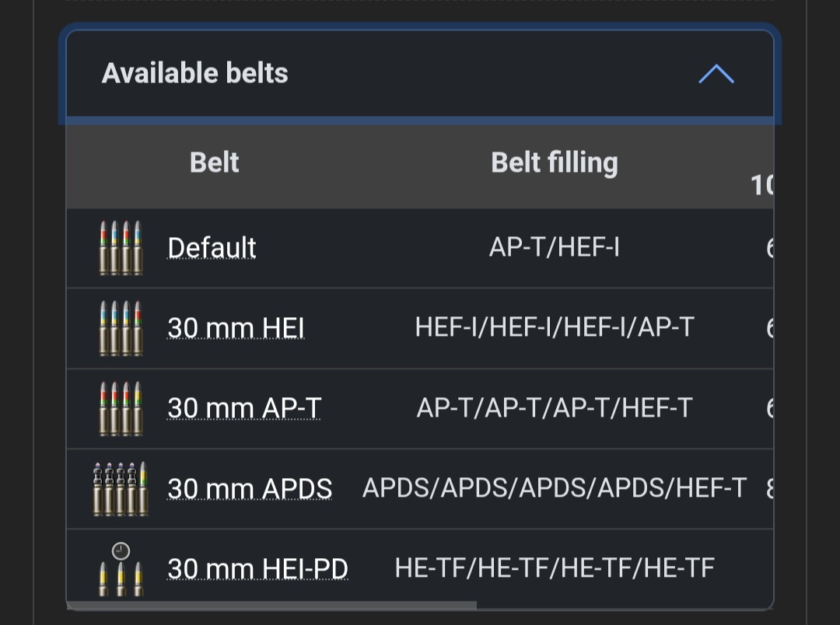Select the AP-T/AP-T/AP-T/HEF-T filling cell
The height and width of the screenshot is (625, 840).
555,408
